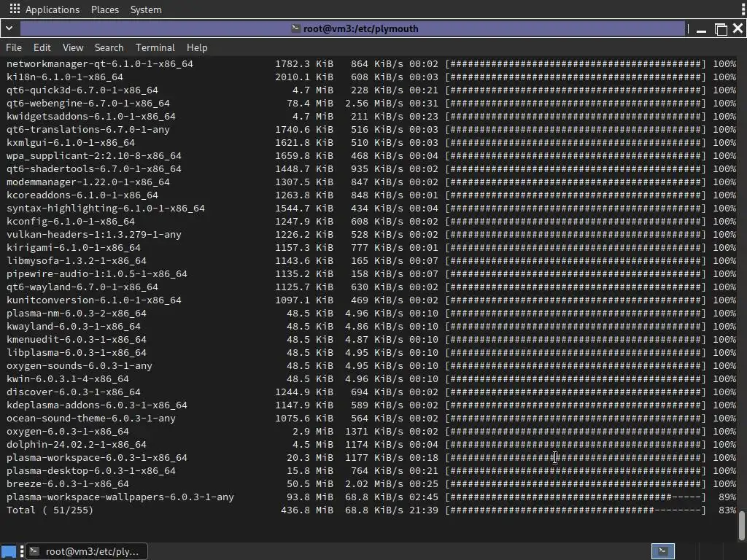Screen dimensions: 747x560
Task: Click the libplasma-6.0.3-1-x86_64 text
Action: pos(76,353)
